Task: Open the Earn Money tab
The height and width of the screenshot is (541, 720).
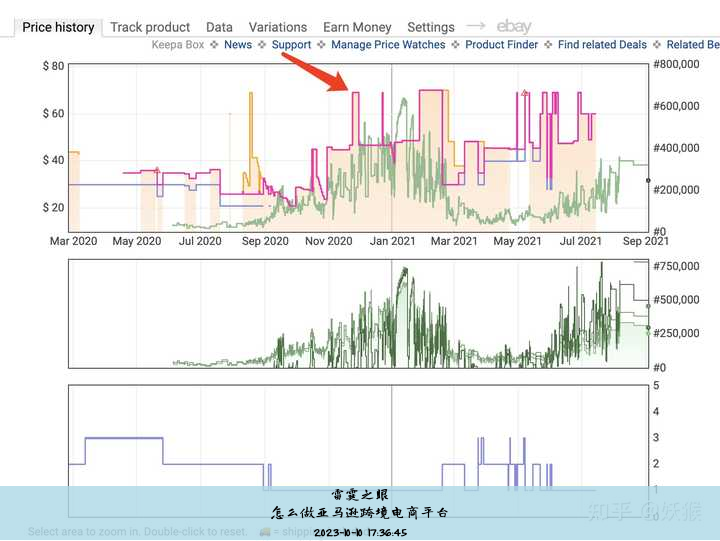Action: [x=357, y=28]
